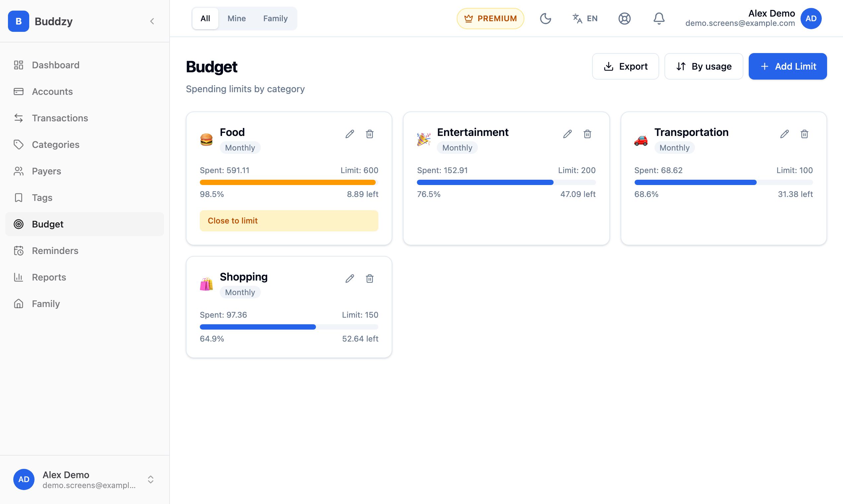The height and width of the screenshot is (504, 843).
Task: Open Categories in the sidebar
Action: 85,144
